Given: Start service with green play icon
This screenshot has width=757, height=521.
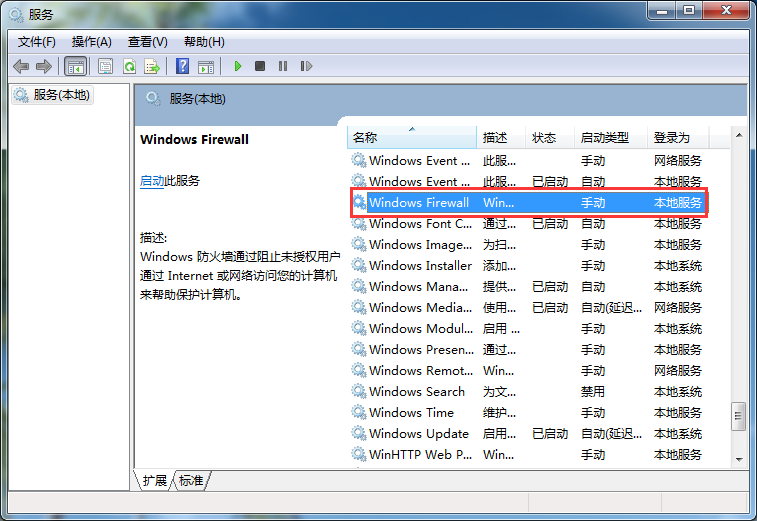Looking at the screenshot, I should [x=238, y=66].
